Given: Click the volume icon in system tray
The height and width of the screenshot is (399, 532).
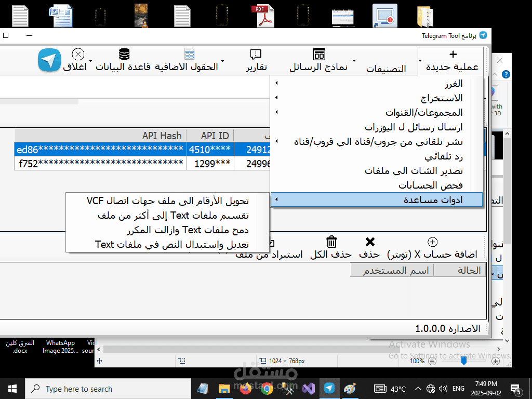Looking at the screenshot, I should click(443, 389).
